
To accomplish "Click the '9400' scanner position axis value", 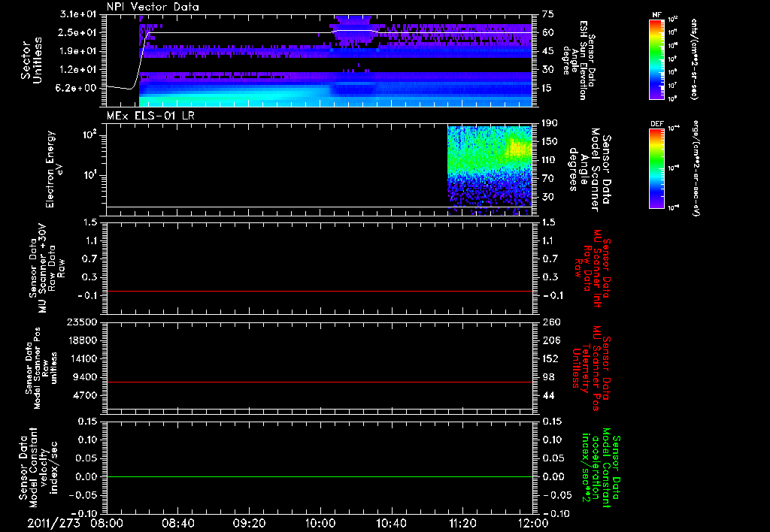I will pyautogui.click(x=86, y=377).
